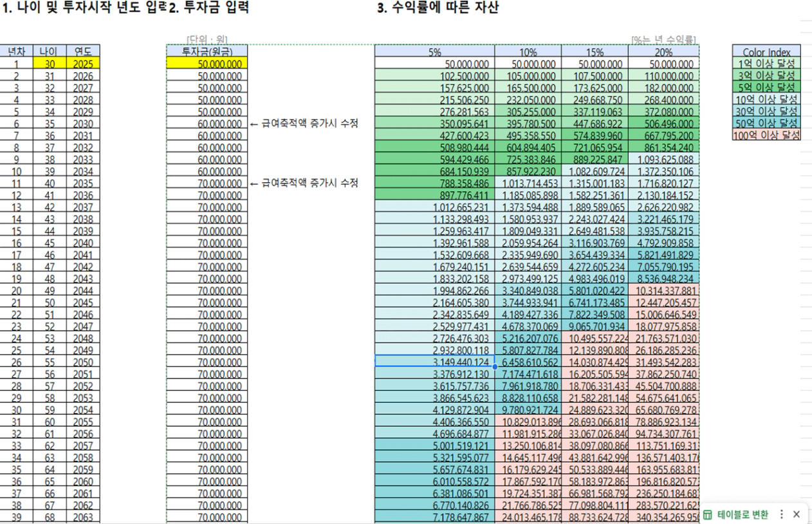
Task: Select cell 7.178.647.867 in the 5% column
Action: point(435,517)
